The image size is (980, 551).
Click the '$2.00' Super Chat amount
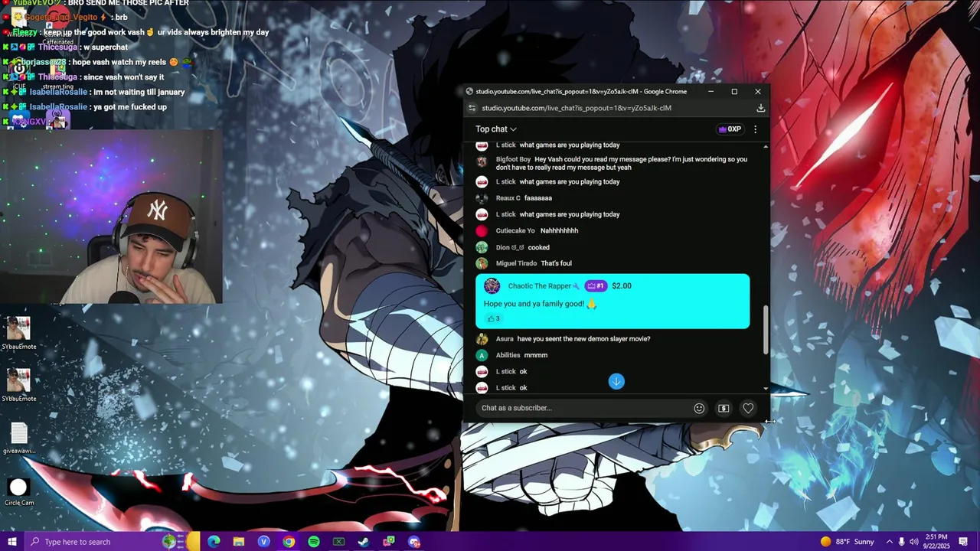coord(622,286)
